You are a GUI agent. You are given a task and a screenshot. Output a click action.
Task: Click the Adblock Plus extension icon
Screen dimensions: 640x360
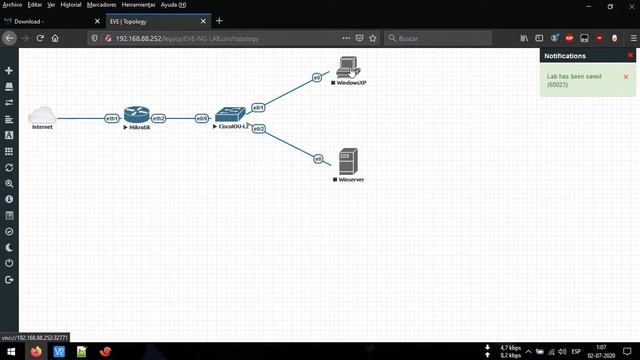click(569, 38)
